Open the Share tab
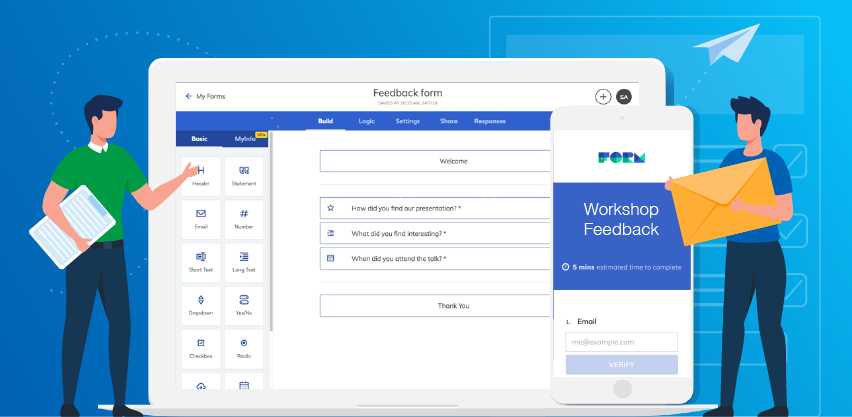The height and width of the screenshot is (417, 852). (449, 121)
